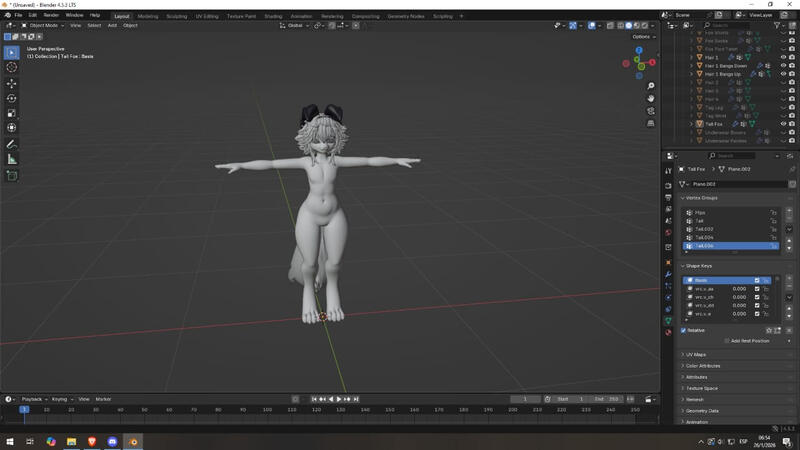Click the vrc.v_aa value slider
This screenshot has height=450, width=800.
click(739, 289)
